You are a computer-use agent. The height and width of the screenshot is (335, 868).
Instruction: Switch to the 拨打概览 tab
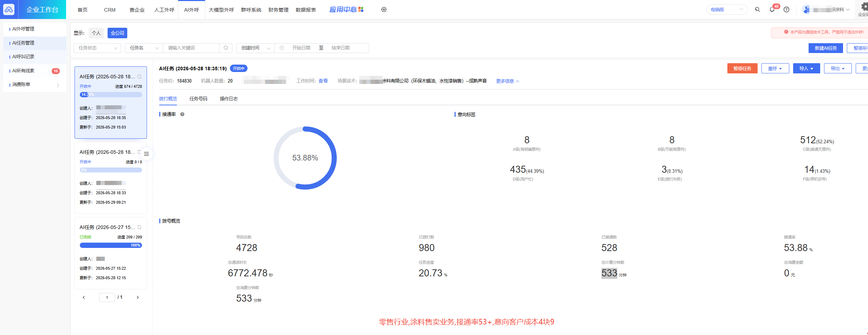(x=168, y=99)
